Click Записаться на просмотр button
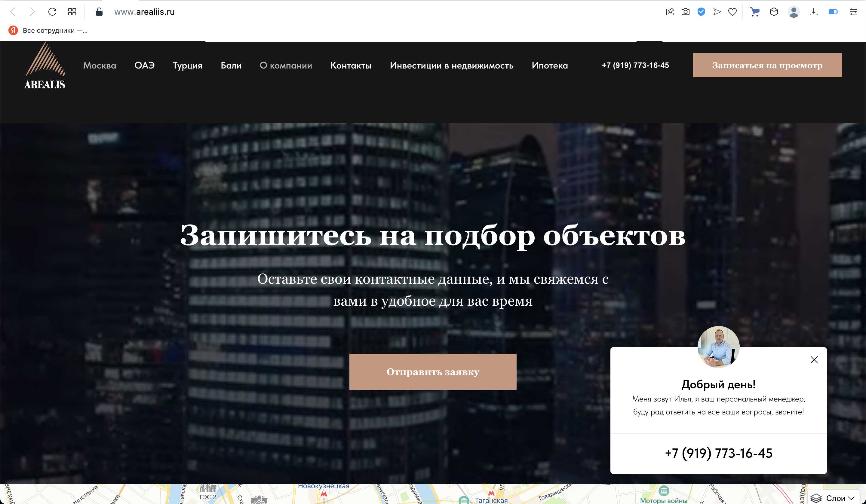The image size is (866, 504). pyautogui.click(x=767, y=65)
